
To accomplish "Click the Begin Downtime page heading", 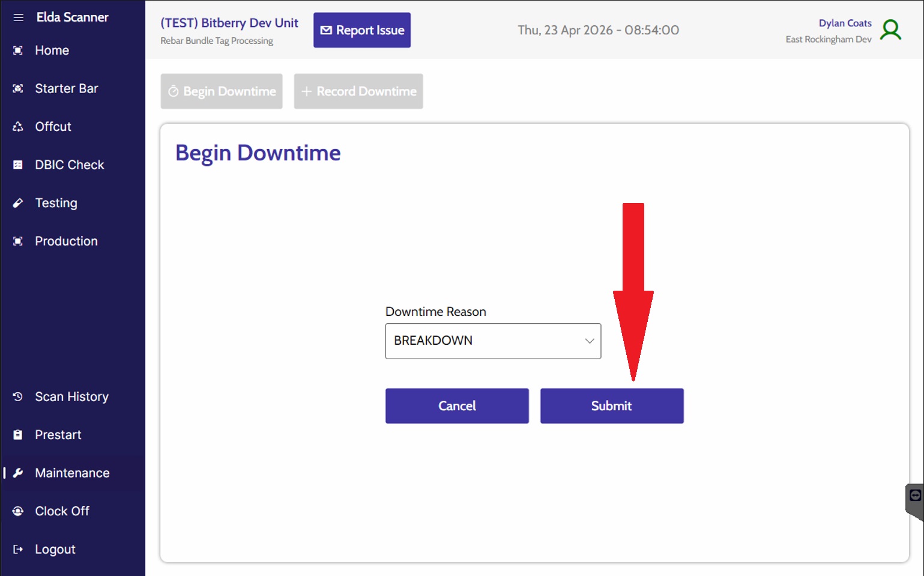I will click(x=258, y=153).
